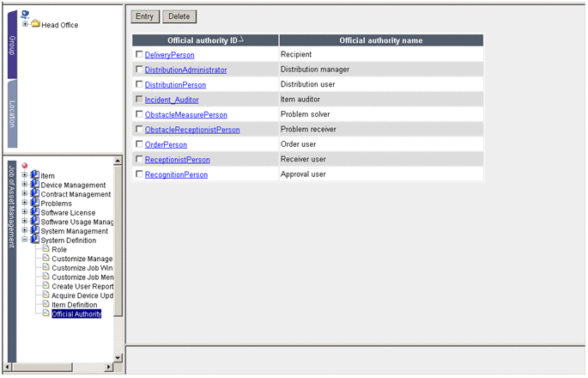Tick the Incident_Auditor checkbox
This screenshot has width=588, height=378.
[139, 100]
